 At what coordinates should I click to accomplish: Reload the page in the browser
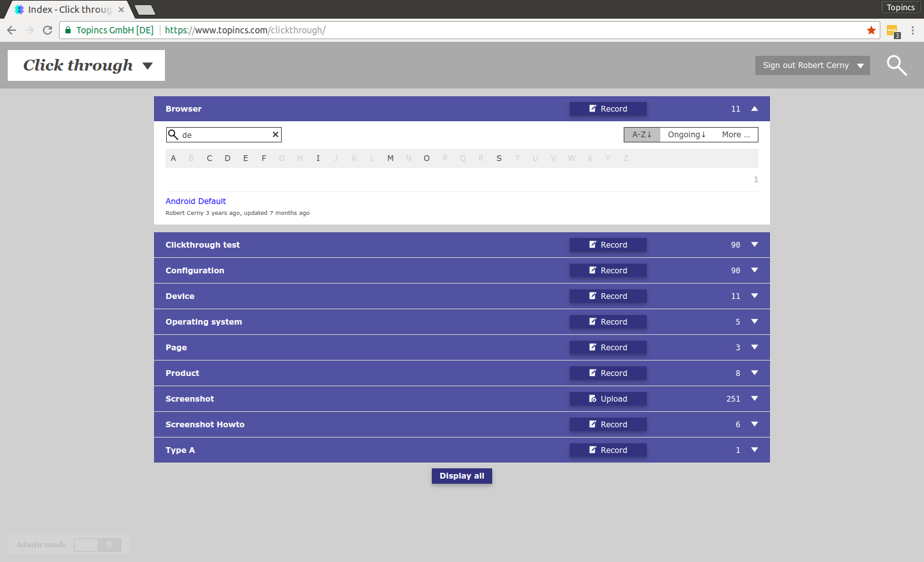click(47, 30)
